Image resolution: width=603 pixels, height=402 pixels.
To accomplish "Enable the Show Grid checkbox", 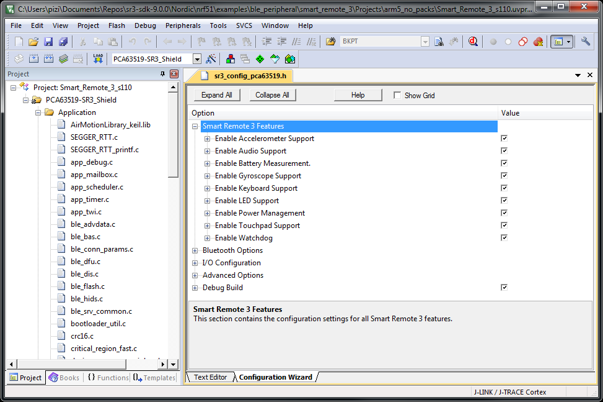I will 397,95.
